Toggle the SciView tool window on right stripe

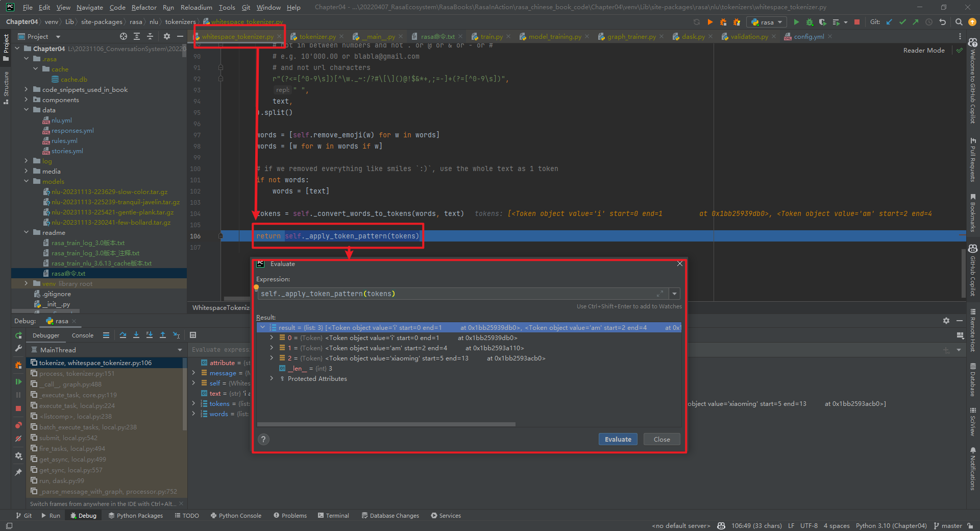973,421
